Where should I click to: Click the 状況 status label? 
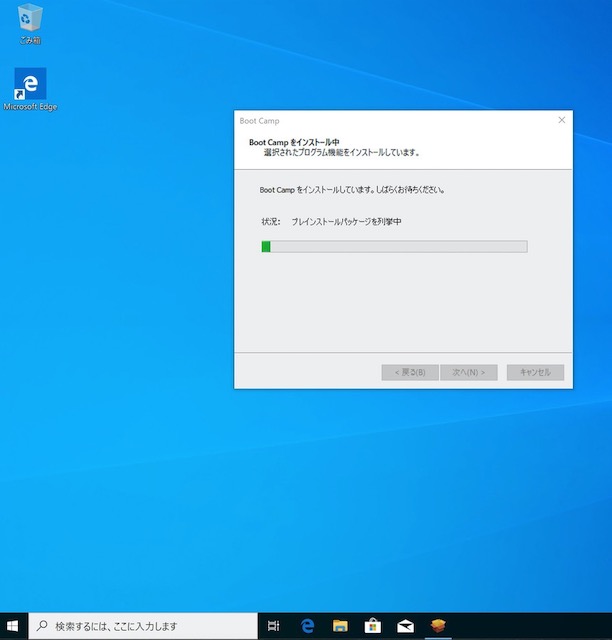pyautogui.click(x=271, y=222)
